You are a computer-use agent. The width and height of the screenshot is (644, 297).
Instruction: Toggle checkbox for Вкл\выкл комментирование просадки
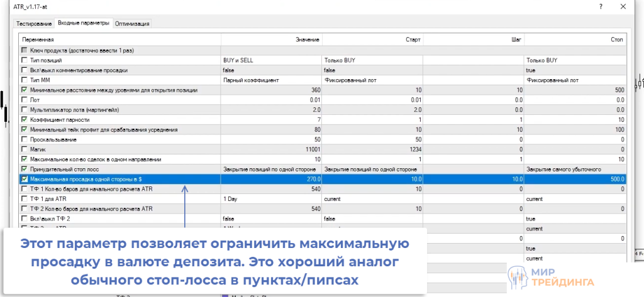(x=25, y=70)
